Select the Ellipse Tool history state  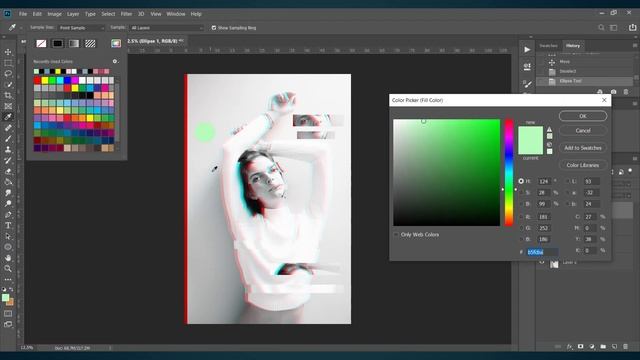coord(584,81)
